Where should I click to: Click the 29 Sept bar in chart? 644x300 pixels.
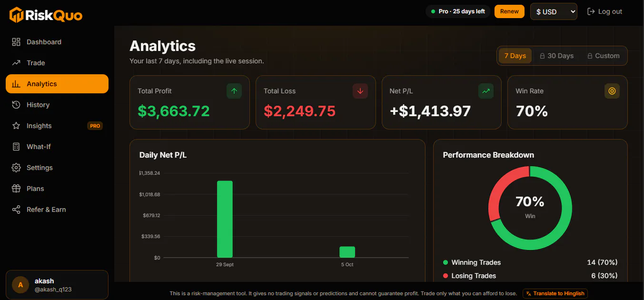[x=225, y=219]
